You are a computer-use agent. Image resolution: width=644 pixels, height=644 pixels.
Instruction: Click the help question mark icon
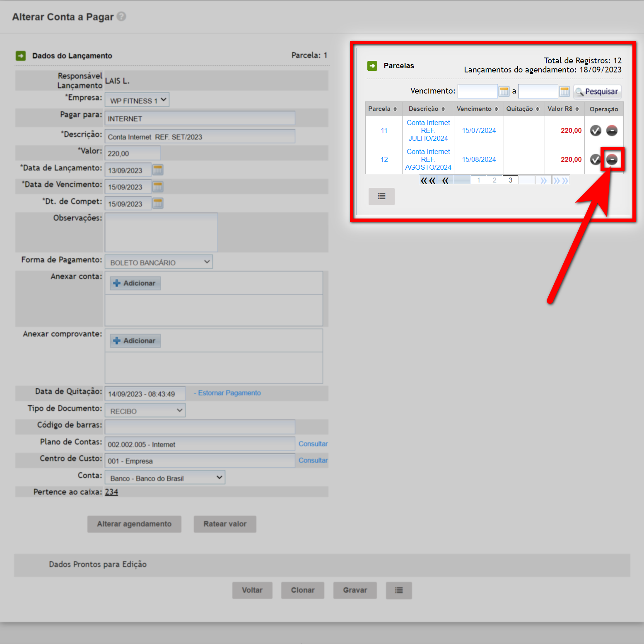click(121, 17)
